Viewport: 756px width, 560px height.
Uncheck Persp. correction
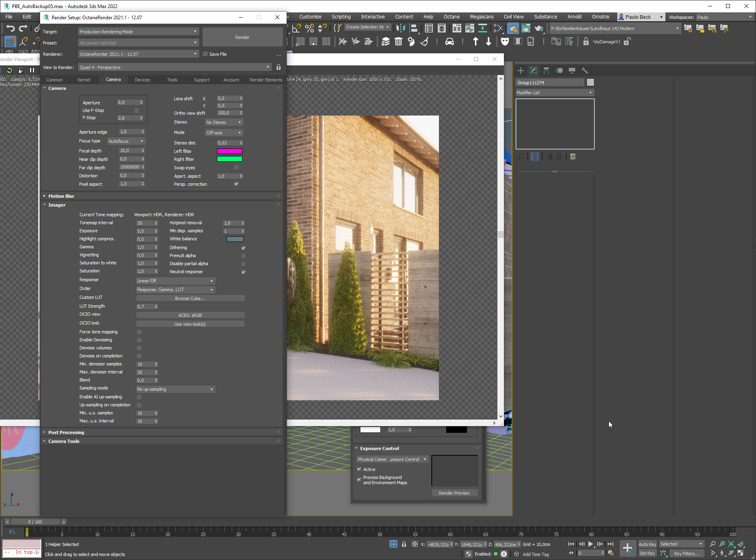point(237,184)
